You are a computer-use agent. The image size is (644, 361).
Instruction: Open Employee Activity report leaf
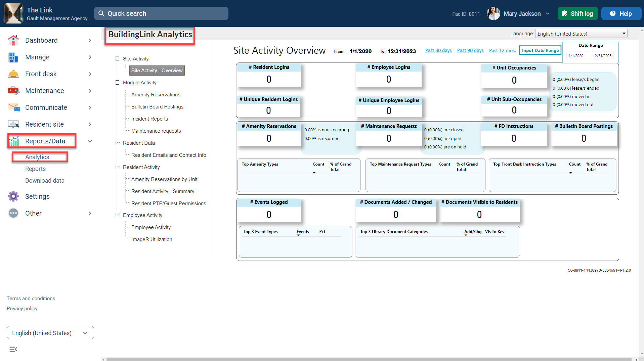[x=151, y=227]
